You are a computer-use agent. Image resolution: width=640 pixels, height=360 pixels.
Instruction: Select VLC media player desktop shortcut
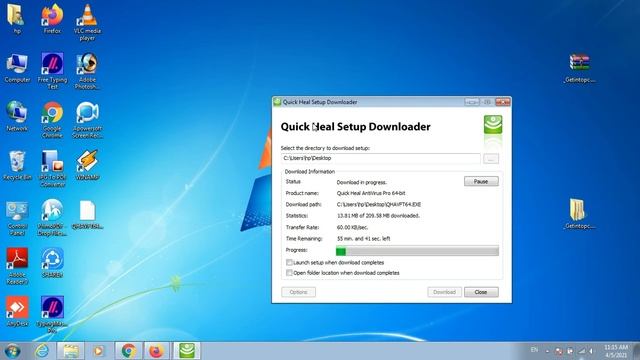coord(87,22)
